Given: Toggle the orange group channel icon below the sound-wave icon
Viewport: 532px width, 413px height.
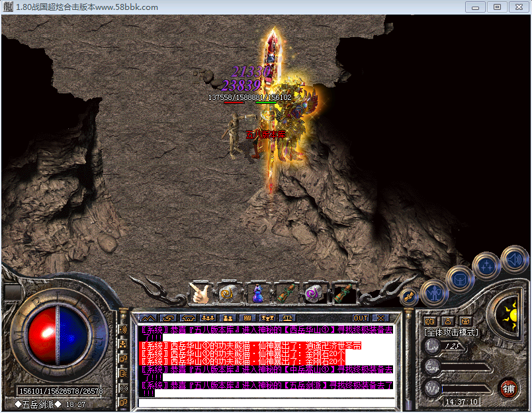Looking at the screenshot, I should (123, 344).
